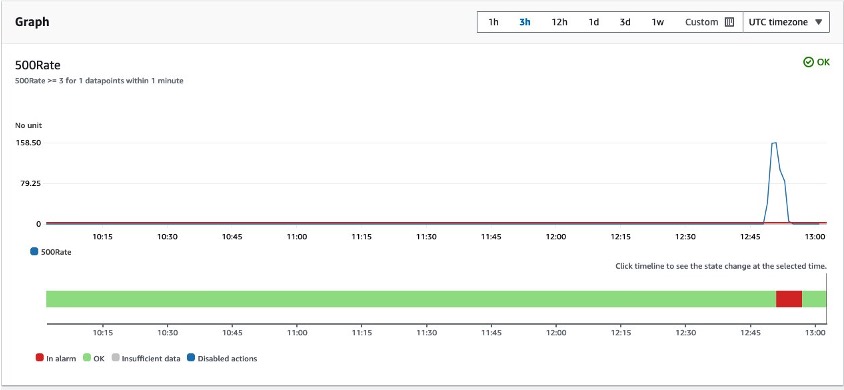Open the UTC timezone dropdown
The width and height of the screenshot is (844, 390).
coord(786,22)
